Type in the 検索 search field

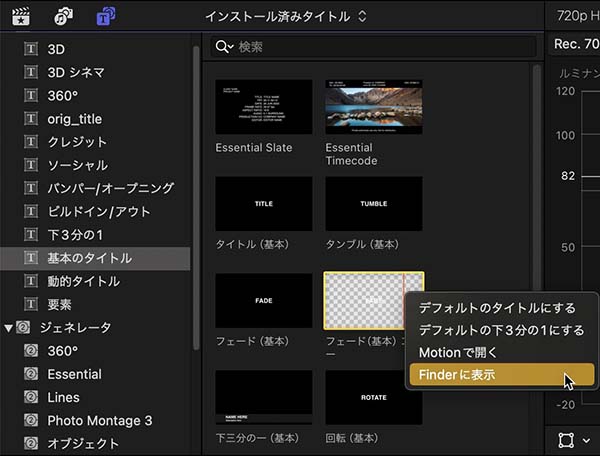pos(380,47)
